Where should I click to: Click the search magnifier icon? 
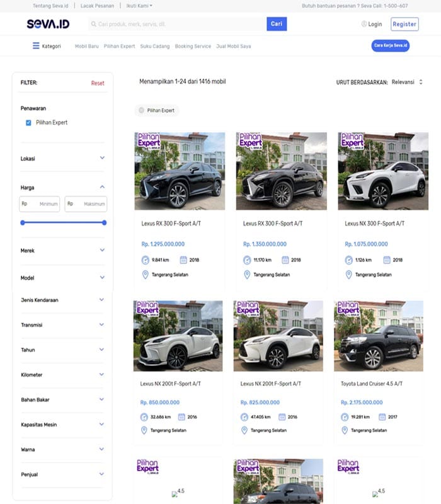pos(93,24)
